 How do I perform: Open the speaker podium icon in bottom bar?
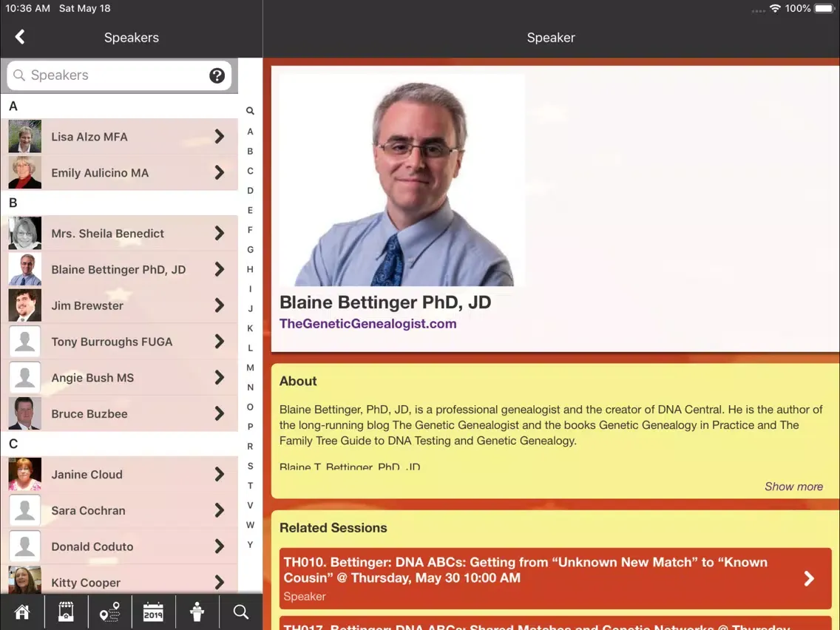pyautogui.click(x=197, y=612)
